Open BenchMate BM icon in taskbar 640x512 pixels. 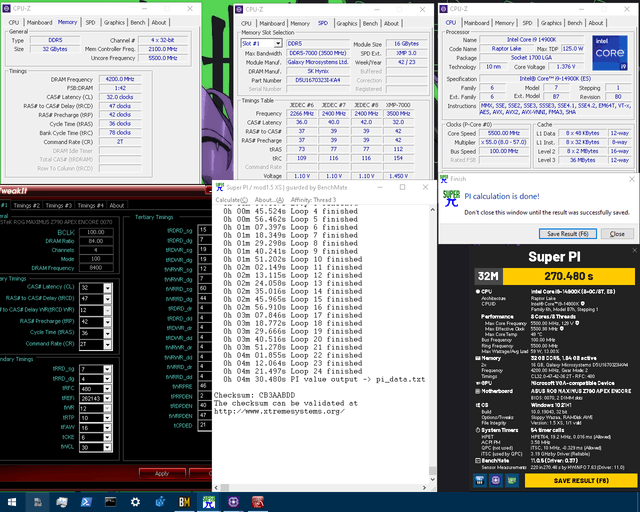pos(184,502)
